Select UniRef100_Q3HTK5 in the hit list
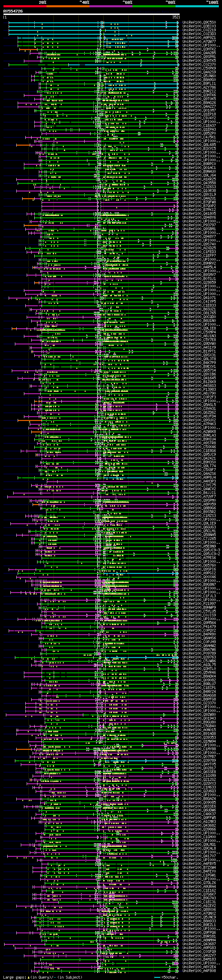Image resolution: width=222 pixels, height=980 pixels. click(x=199, y=60)
